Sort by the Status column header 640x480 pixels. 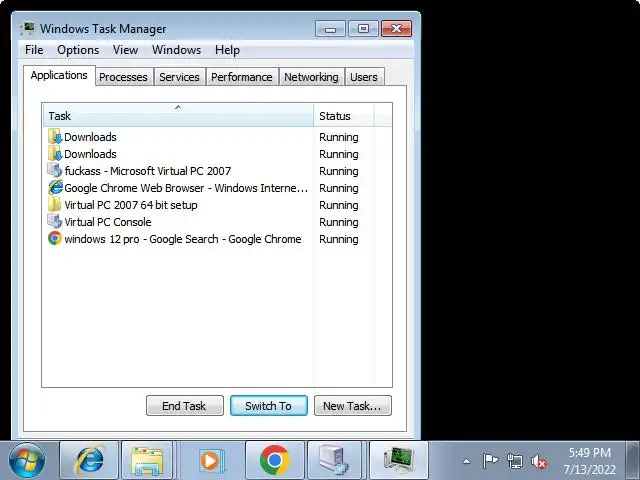point(344,116)
